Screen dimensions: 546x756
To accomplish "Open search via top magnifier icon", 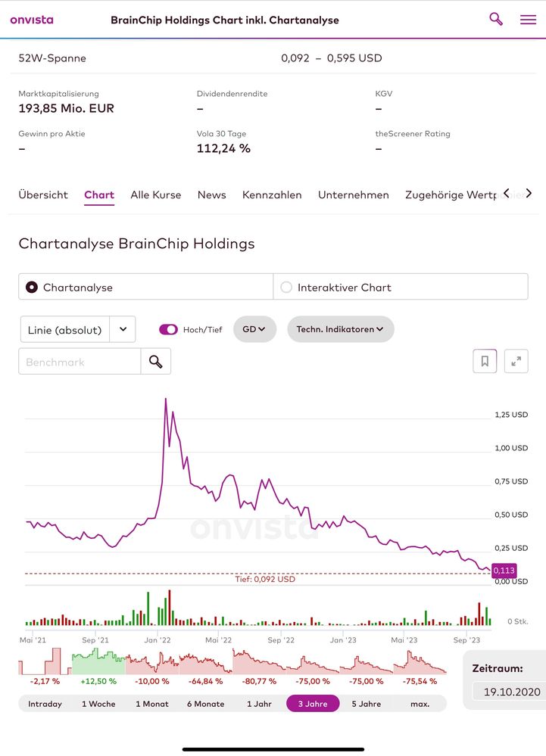I will 496,19.
